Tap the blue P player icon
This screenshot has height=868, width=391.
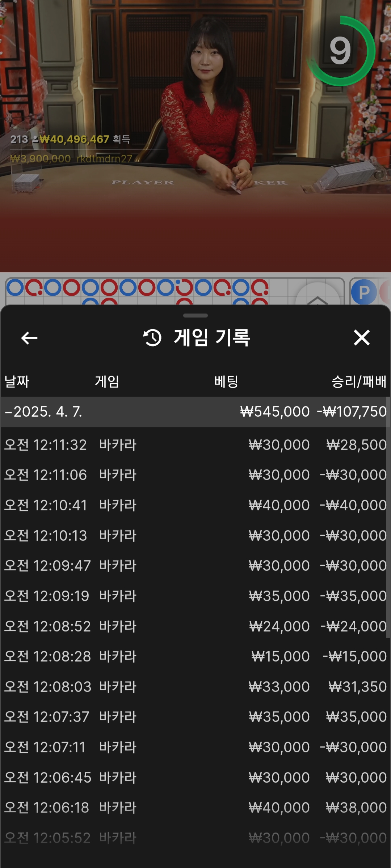tap(363, 292)
